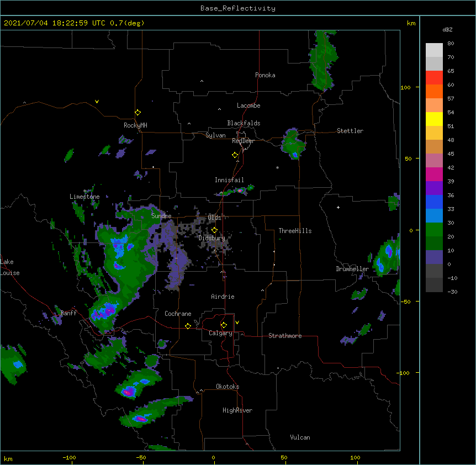Click the Stettler city label
The image size is (476, 465).
pos(350,131)
